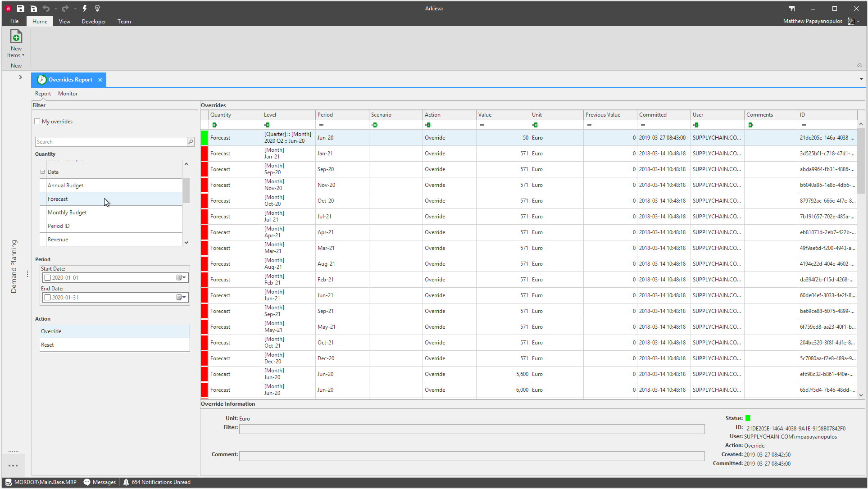The height and width of the screenshot is (489, 868).
Task: Switch to the View ribbon tab
Action: pos(64,21)
